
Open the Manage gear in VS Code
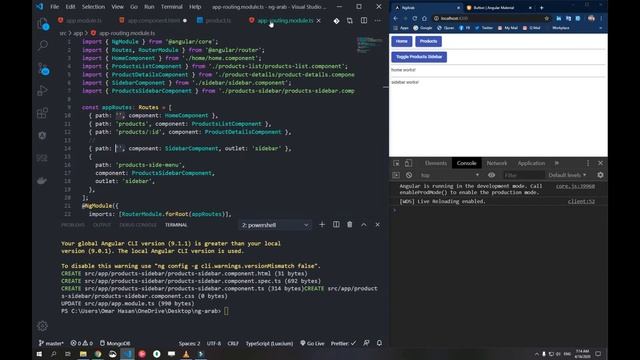point(42,326)
